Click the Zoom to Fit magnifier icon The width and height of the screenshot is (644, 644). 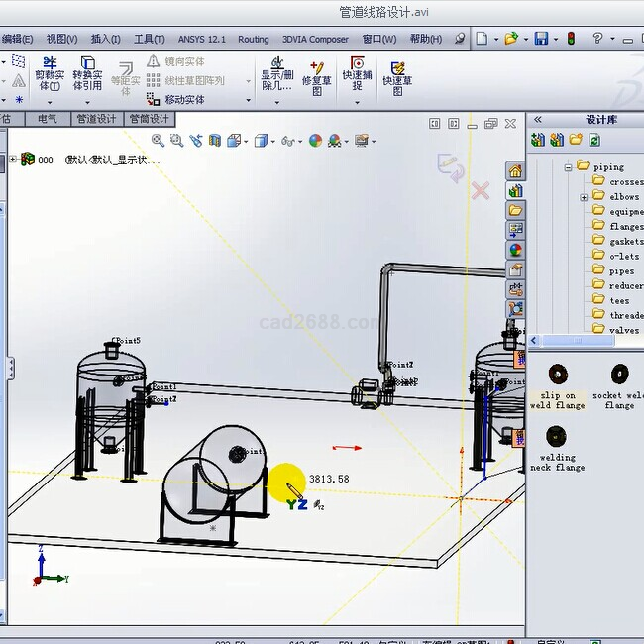point(159,141)
